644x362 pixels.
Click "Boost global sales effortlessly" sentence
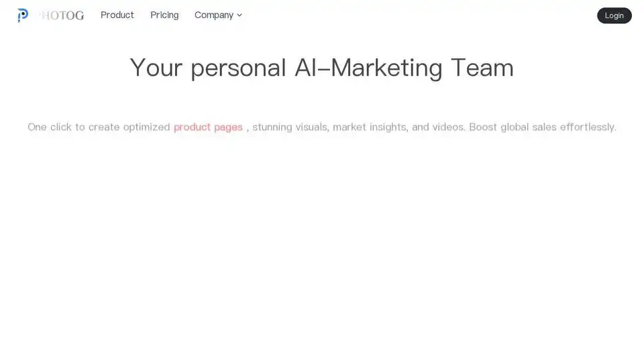[543, 127]
